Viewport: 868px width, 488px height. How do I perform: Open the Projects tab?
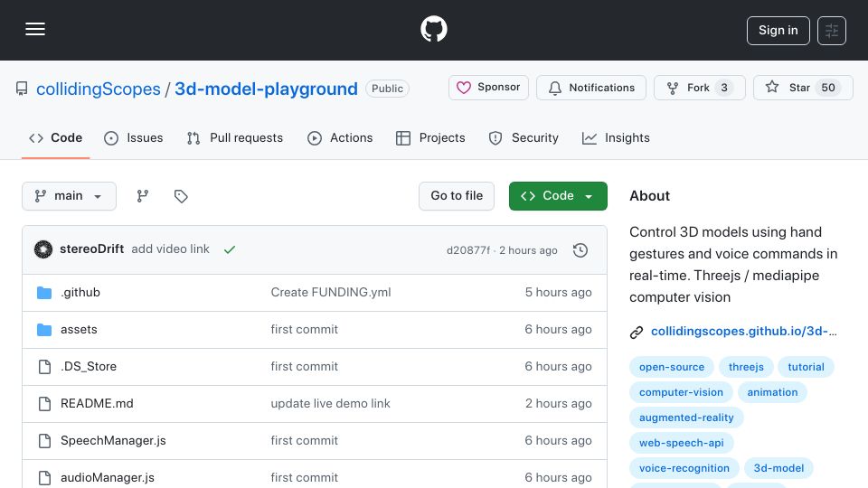(430, 137)
